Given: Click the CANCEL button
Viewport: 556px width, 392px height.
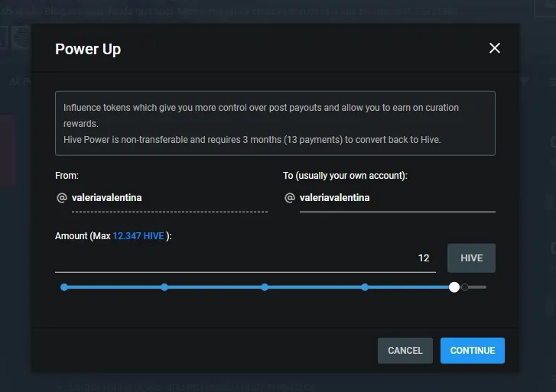Looking at the screenshot, I should (405, 351).
